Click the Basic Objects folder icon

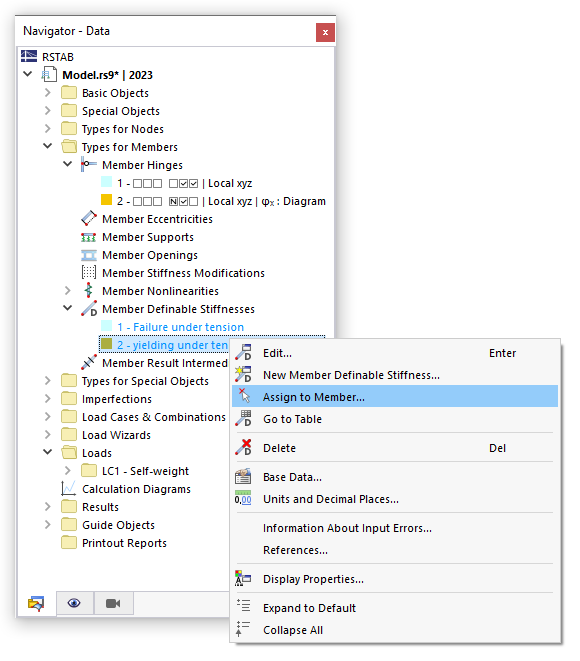pyautogui.click(x=69, y=92)
